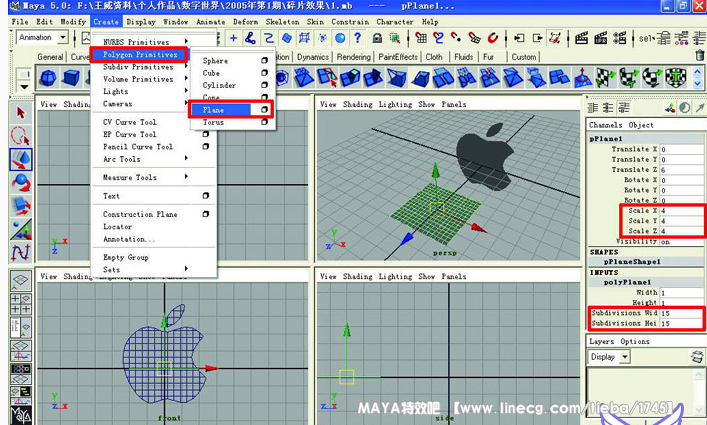Click the outputs from selected object icon

click(537, 38)
